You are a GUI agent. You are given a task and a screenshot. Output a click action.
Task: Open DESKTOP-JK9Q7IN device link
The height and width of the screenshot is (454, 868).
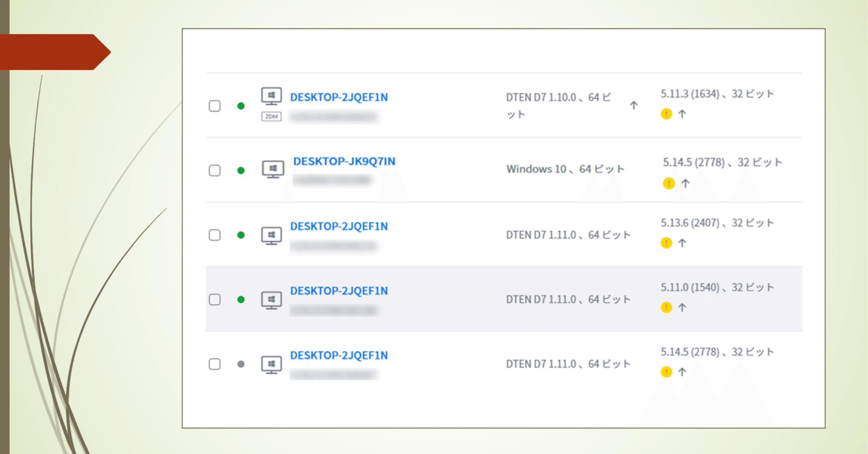pyautogui.click(x=344, y=161)
